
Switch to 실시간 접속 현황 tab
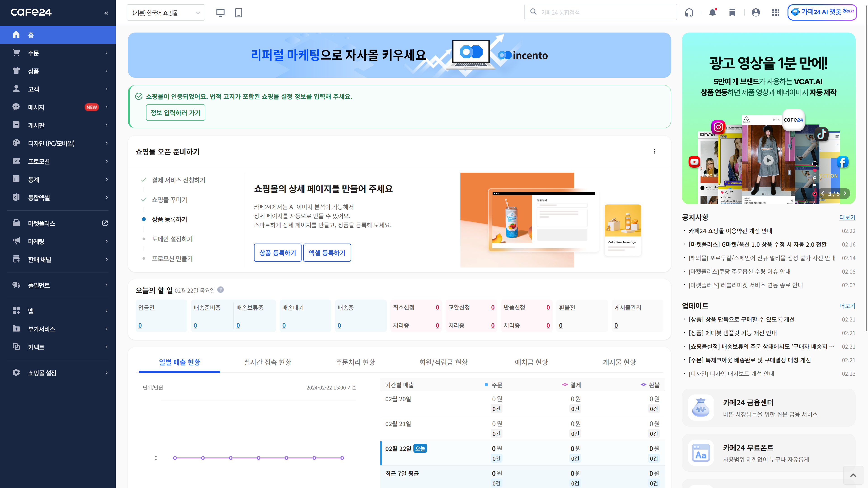pyautogui.click(x=267, y=362)
